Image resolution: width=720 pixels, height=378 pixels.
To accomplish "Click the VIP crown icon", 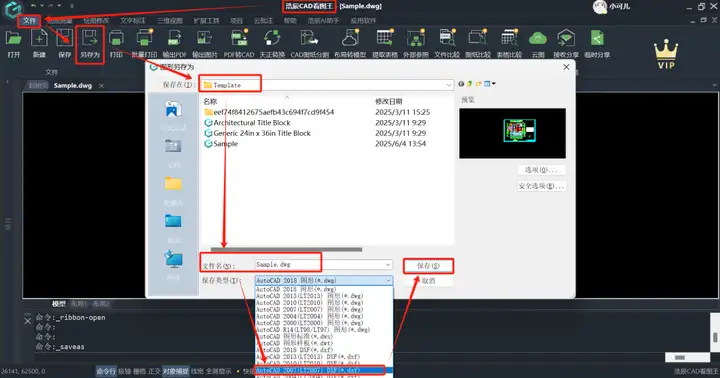I will (666, 54).
